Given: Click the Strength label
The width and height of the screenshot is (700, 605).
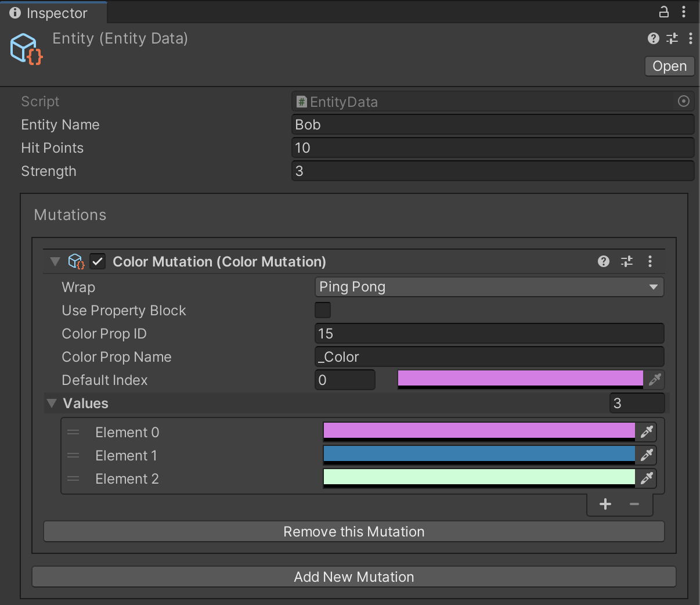Looking at the screenshot, I should [49, 171].
